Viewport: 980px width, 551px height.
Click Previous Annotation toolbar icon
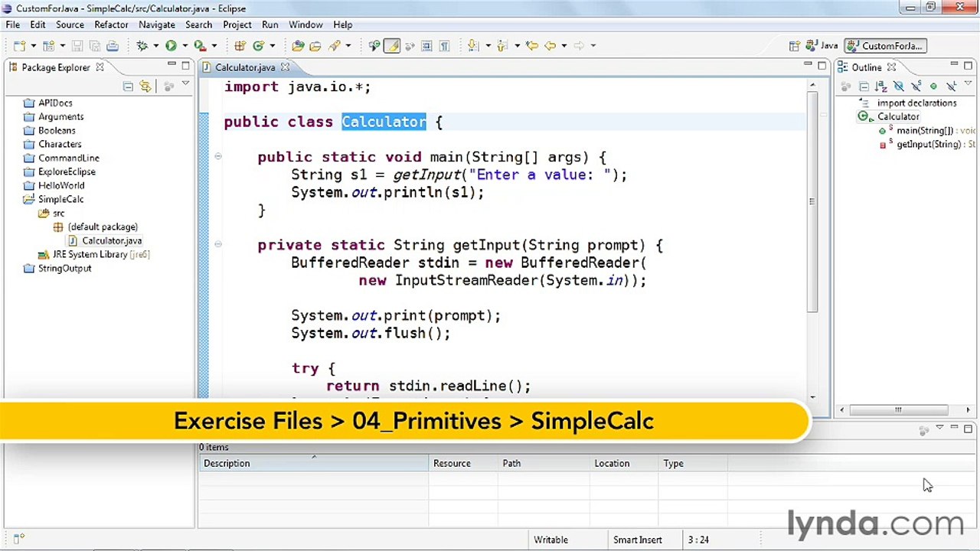click(503, 46)
